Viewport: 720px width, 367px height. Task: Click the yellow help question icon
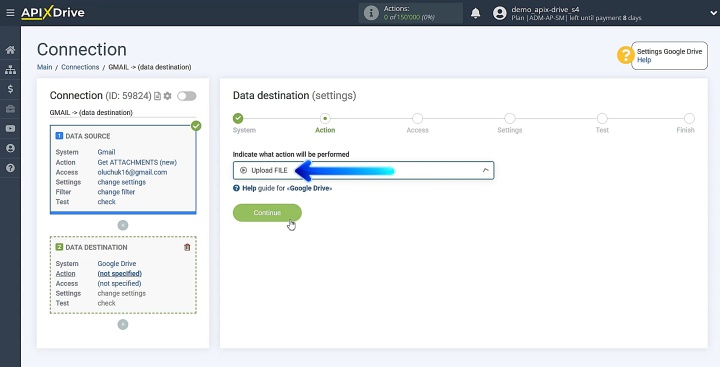tap(625, 56)
